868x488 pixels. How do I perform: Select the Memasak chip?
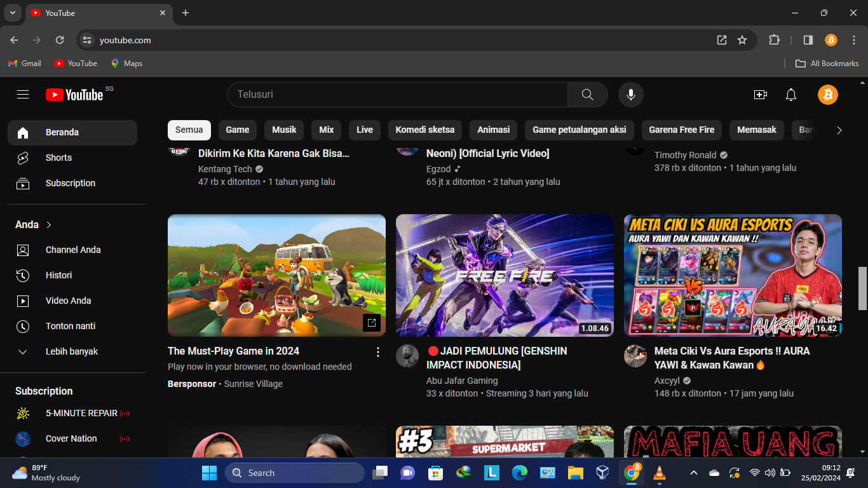(x=757, y=130)
